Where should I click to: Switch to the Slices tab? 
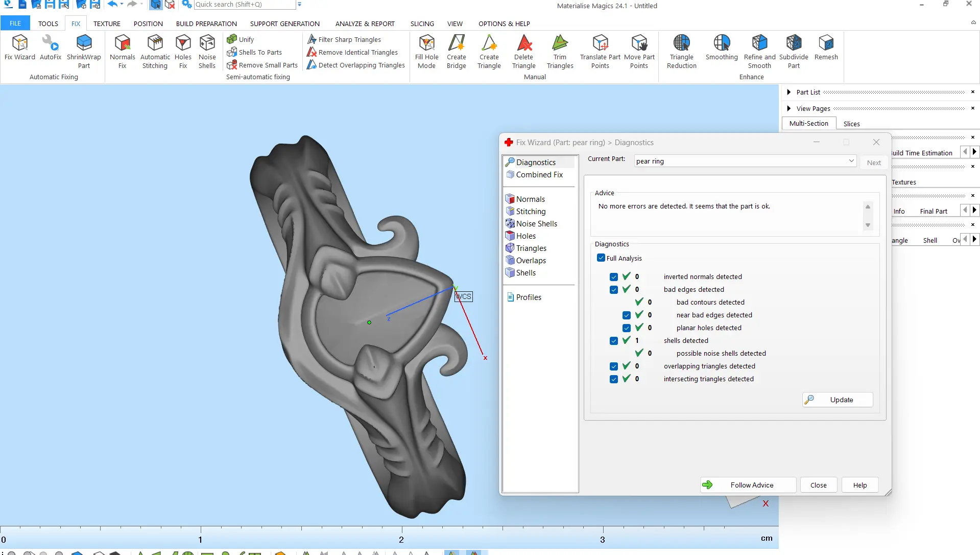[x=851, y=124]
